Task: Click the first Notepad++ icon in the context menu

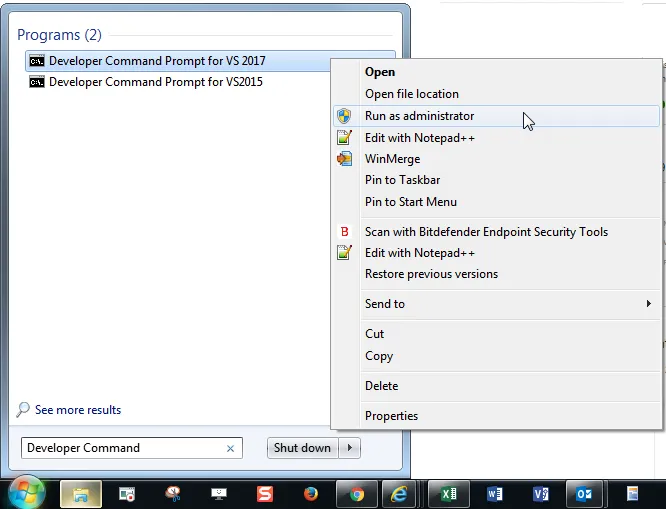Action: [x=344, y=138]
